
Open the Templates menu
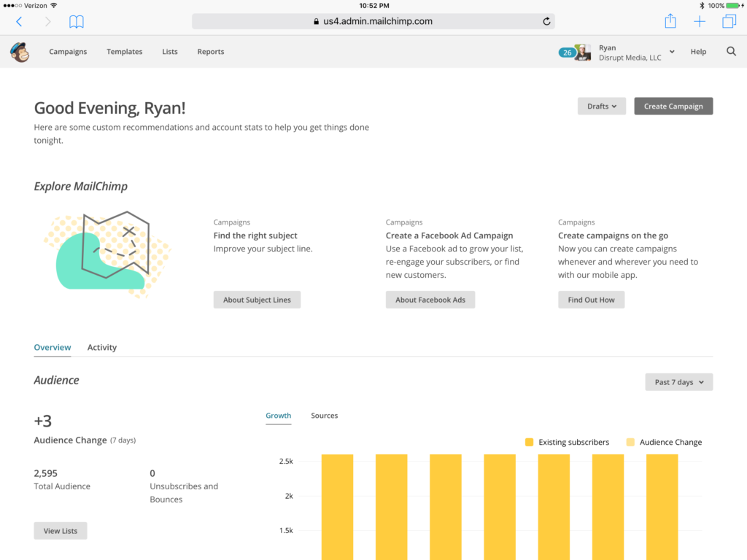pos(124,52)
